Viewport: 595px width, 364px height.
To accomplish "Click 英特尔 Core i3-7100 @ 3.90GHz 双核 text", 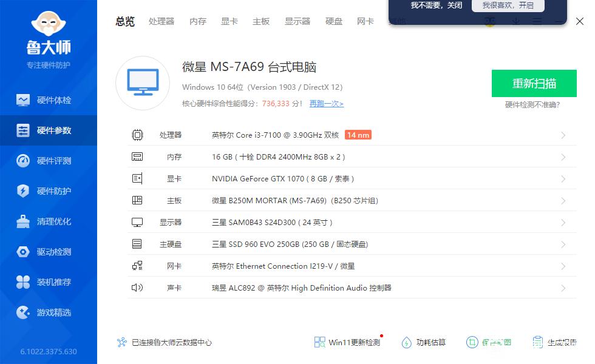I will coord(275,135).
